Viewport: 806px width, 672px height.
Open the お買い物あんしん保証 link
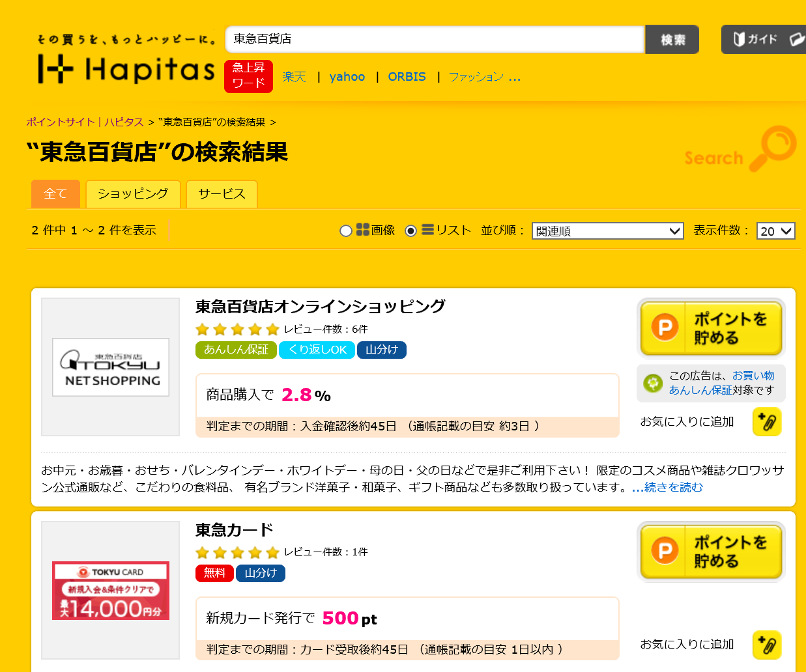click(x=721, y=383)
